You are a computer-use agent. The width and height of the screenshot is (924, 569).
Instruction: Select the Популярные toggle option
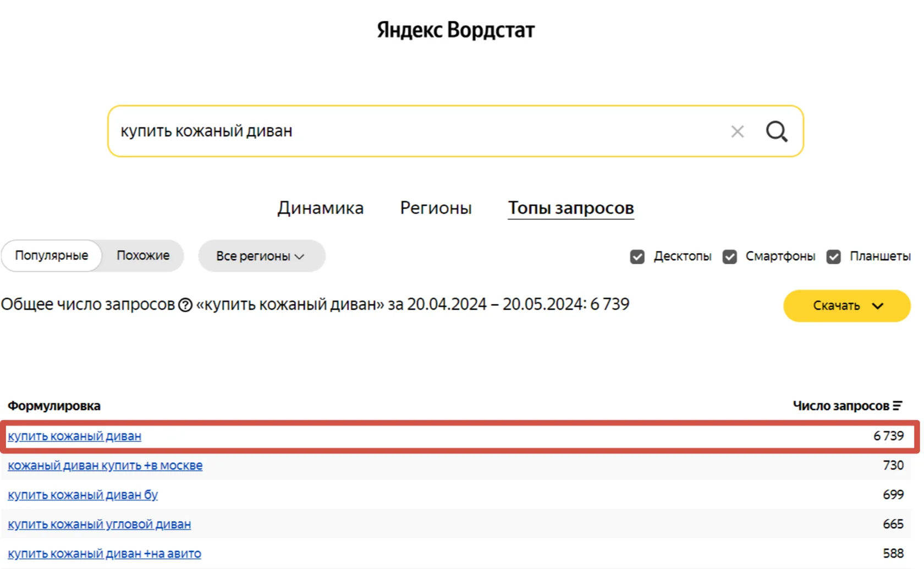point(52,256)
